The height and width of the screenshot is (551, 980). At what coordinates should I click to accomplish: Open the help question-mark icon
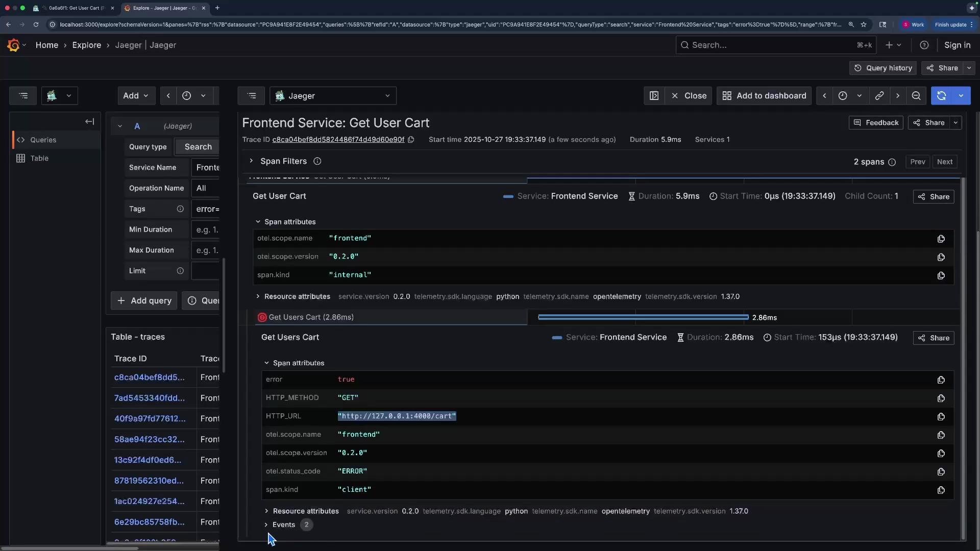pos(924,45)
